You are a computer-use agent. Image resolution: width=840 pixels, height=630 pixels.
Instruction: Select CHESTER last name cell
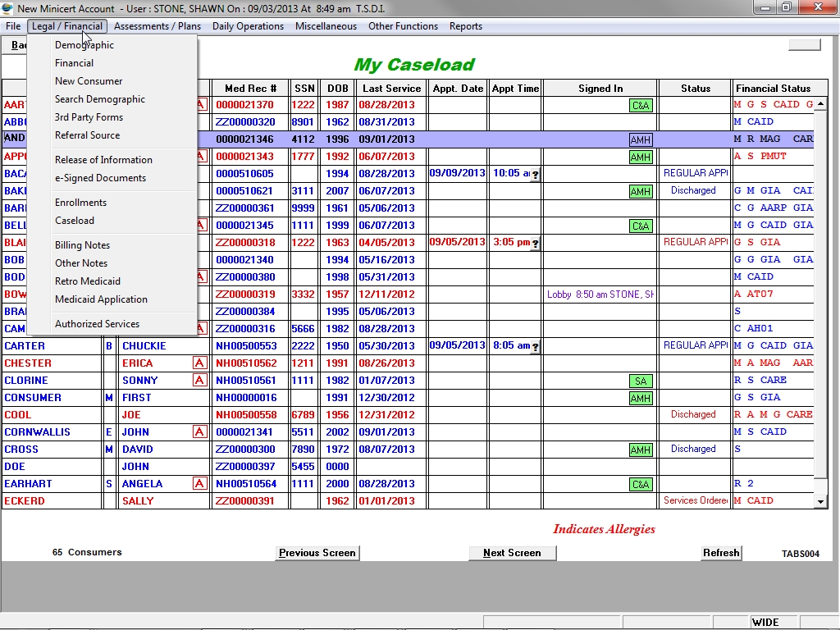[x=52, y=363]
